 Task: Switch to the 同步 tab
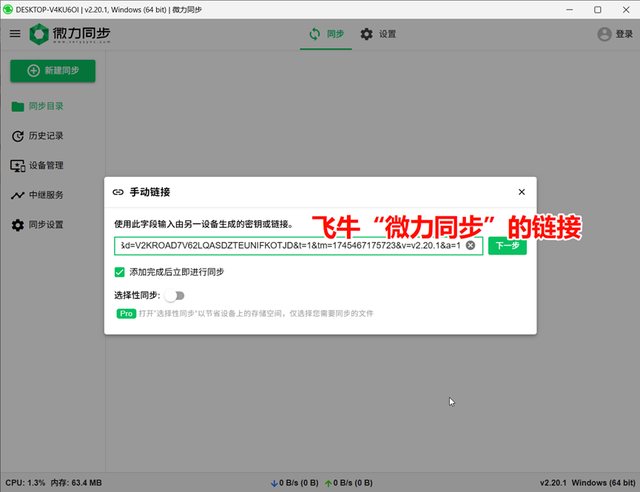point(326,34)
